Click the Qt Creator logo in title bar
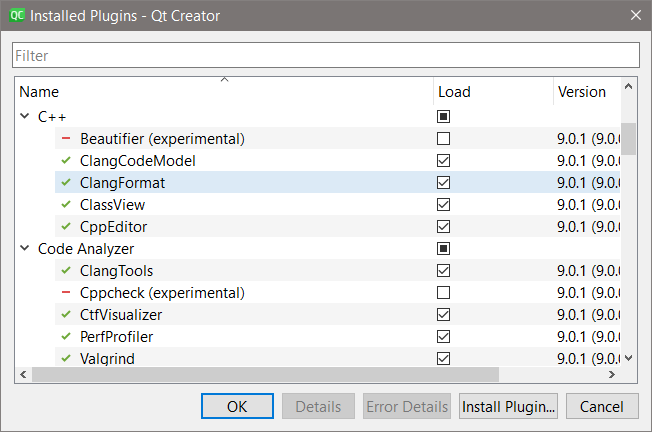652x432 pixels. 17,15
